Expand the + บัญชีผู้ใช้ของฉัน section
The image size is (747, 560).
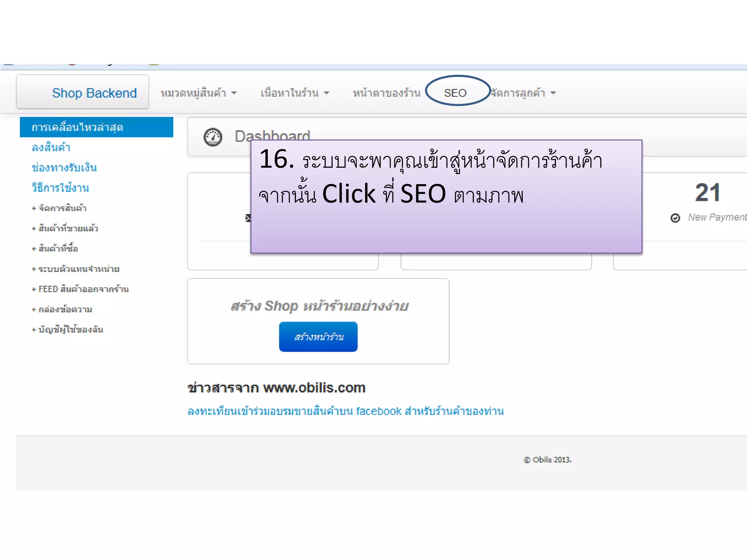[x=67, y=330]
